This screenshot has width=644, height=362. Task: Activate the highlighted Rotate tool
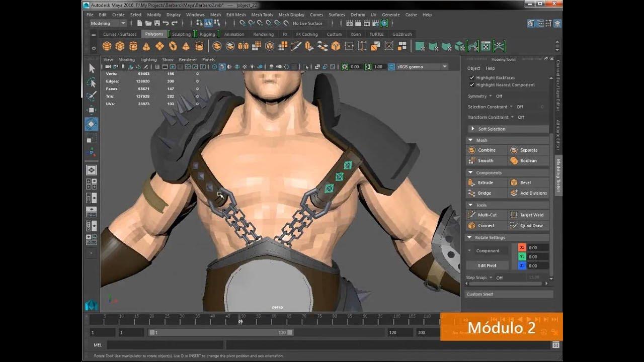[x=92, y=124]
